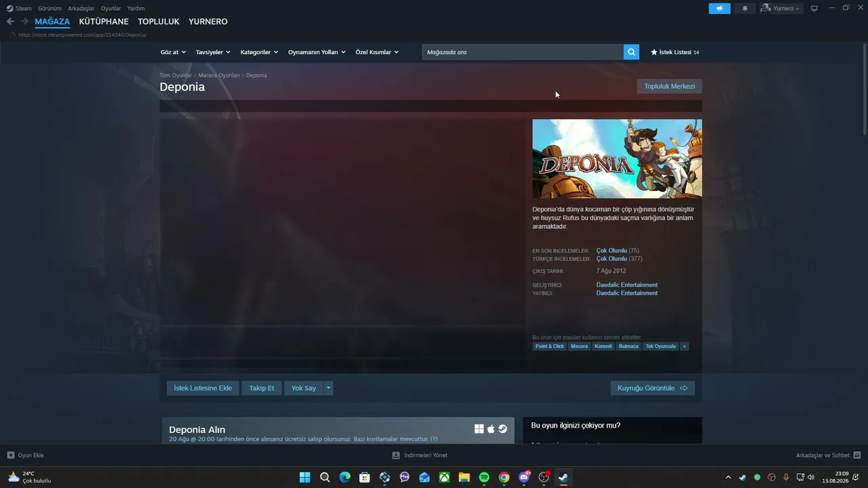Open the Görünüm menu
Viewport: 868px width, 488px height.
pos(50,8)
